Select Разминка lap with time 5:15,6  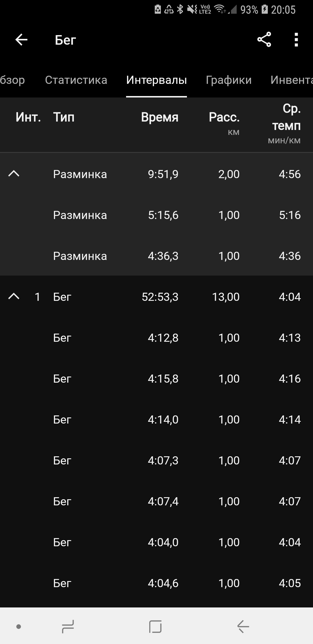click(156, 215)
